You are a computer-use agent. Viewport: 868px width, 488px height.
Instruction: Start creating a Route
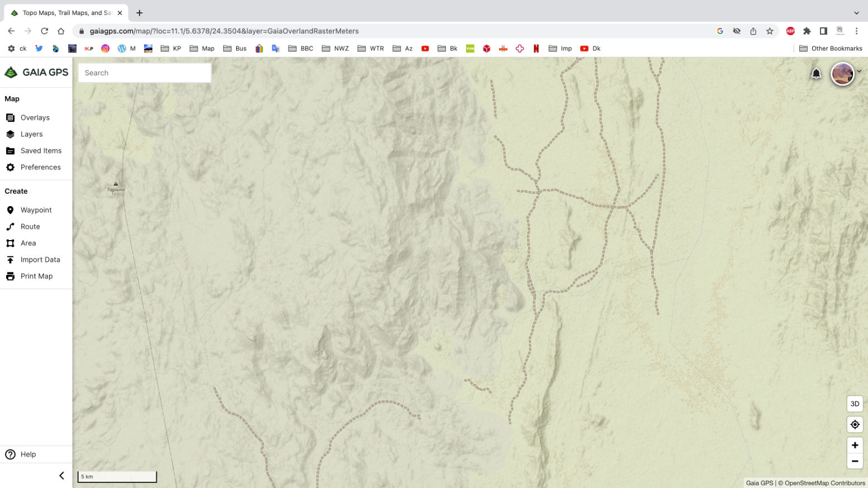click(30, 227)
